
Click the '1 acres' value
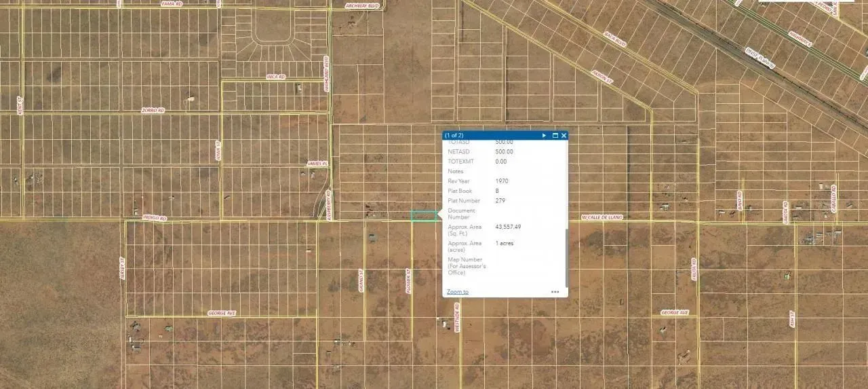pos(505,243)
